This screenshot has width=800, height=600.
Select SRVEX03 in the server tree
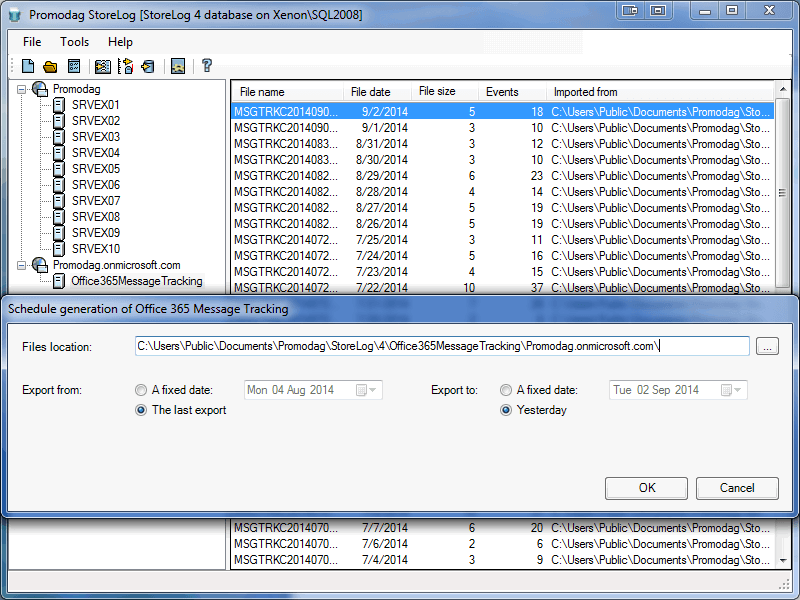96,137
